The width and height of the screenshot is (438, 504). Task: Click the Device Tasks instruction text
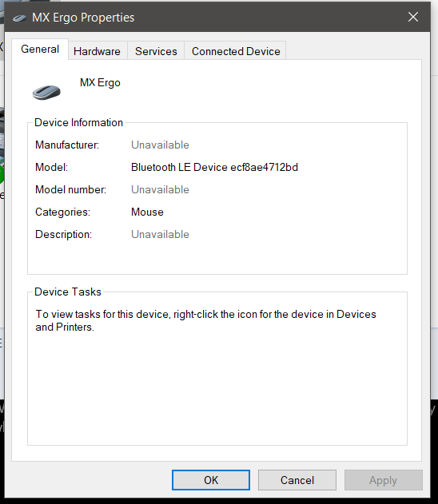click(206, 320)
